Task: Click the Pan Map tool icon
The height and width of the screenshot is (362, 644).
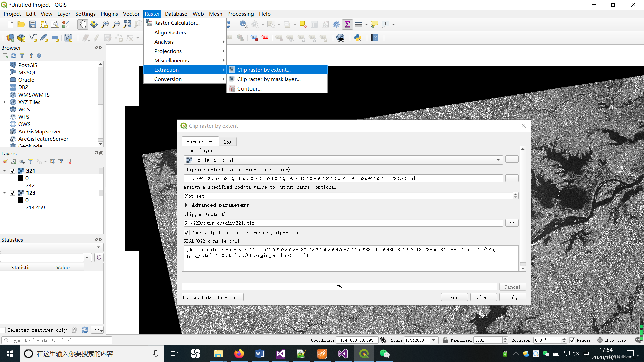Action: 82,24
